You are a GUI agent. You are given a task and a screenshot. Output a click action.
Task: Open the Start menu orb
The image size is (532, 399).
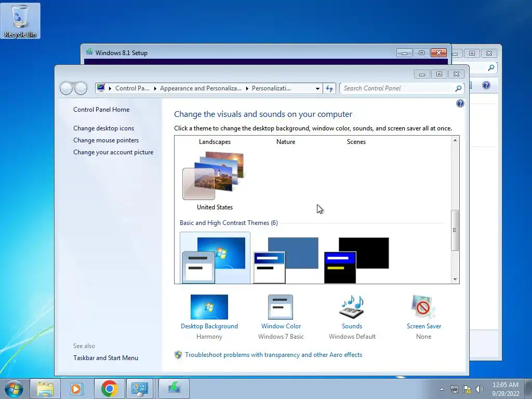click(x=14, y=389)
